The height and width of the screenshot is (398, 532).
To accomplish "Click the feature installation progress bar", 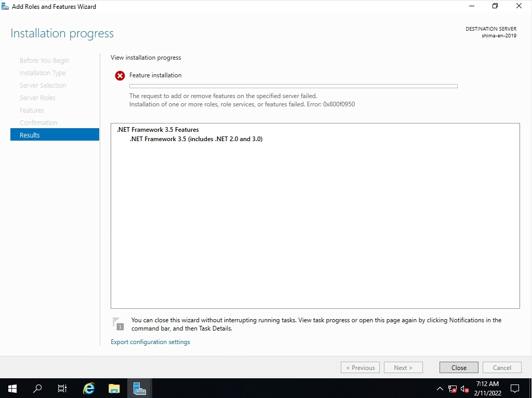I will (x=294, y=86).
